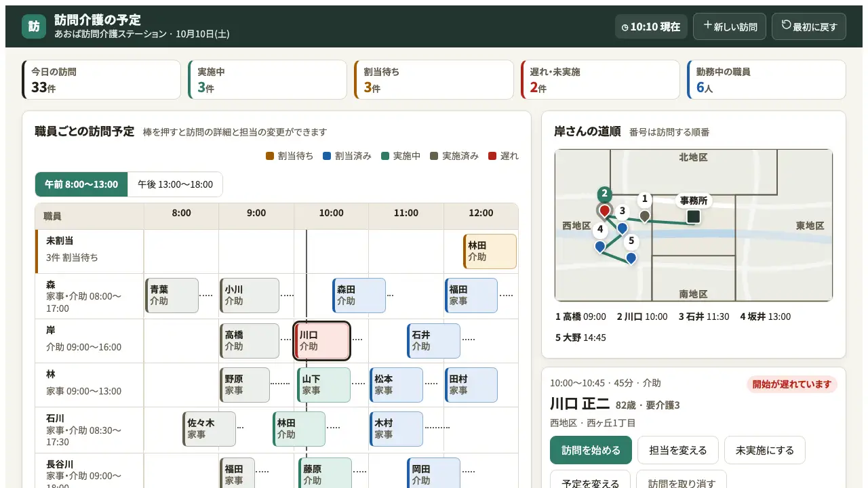The width and height of the screenshot is (868, 488).
Task: Switch to 午後 13:00〜18:00 tab
Action: [175, 184]
